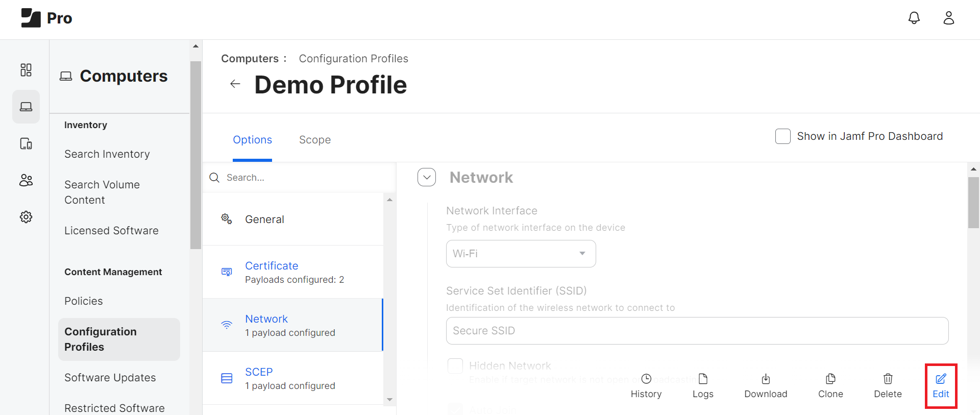Click the SSID field showing Secure SSID
Screen dimensions: 980x415
point(697,331)
